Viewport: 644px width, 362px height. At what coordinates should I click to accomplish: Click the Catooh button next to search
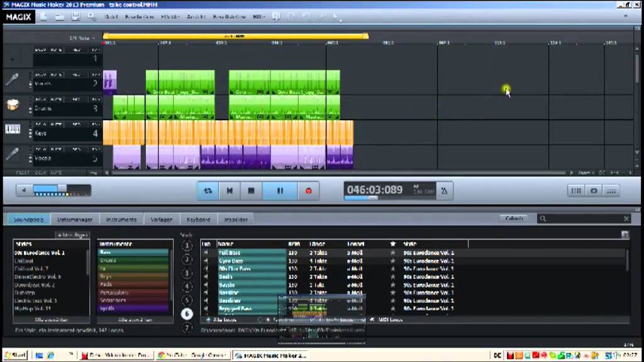click(514, 218)
